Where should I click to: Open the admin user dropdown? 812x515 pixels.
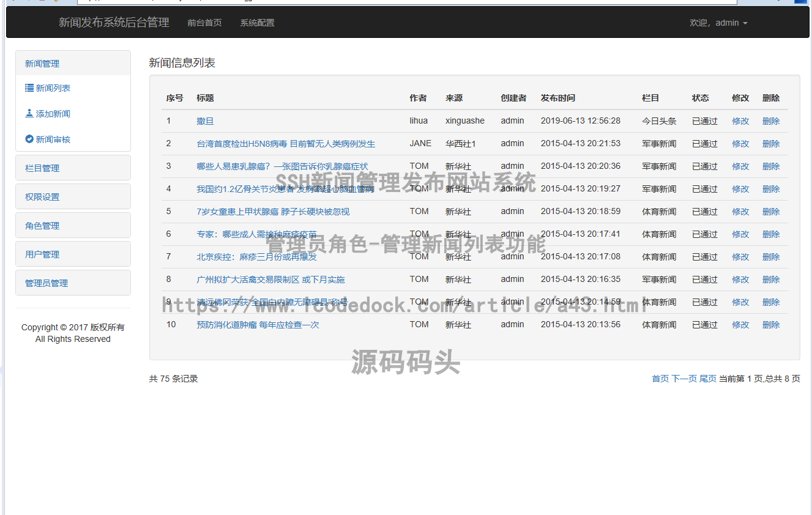(x=718, y=23)
